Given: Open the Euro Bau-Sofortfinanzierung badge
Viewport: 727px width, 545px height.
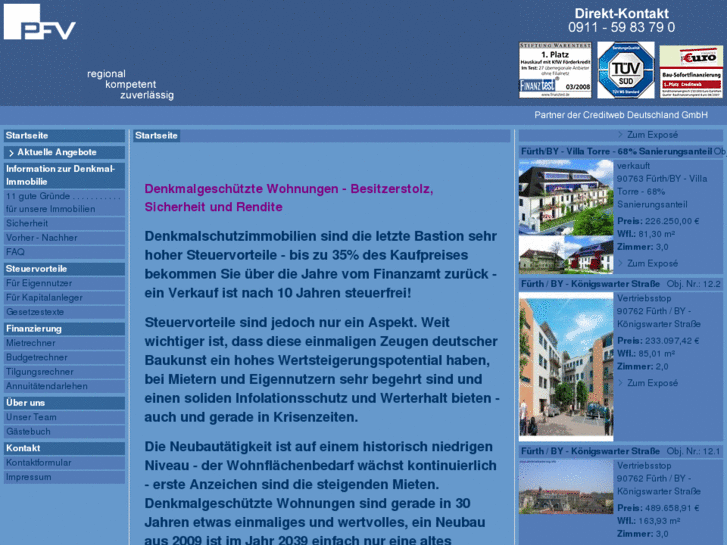Looking at the screenshot, I should coord(691,71).
